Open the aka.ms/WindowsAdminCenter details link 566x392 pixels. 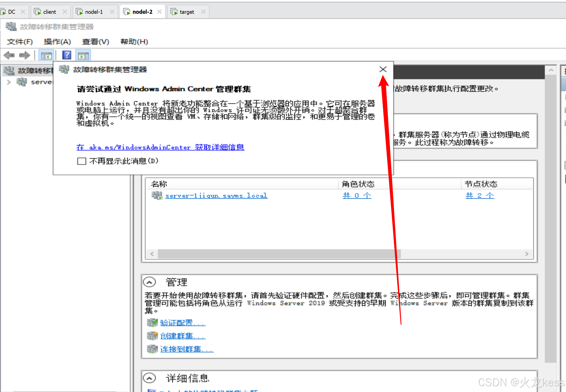click(160, 147)
